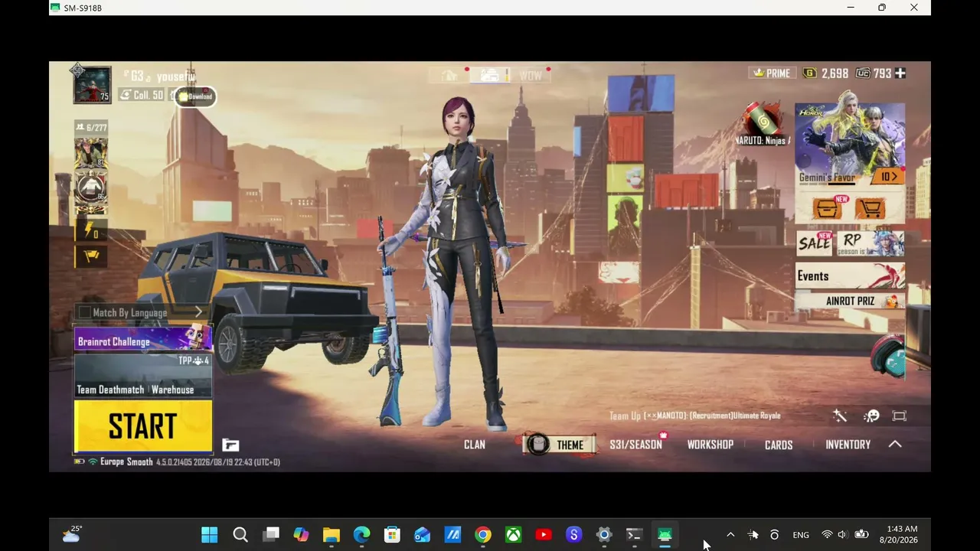Screen dimensions: 980x551
Task: Toggle the fullscreen lobby view icon
Action: pyautogui.click(x=900, y=416)
